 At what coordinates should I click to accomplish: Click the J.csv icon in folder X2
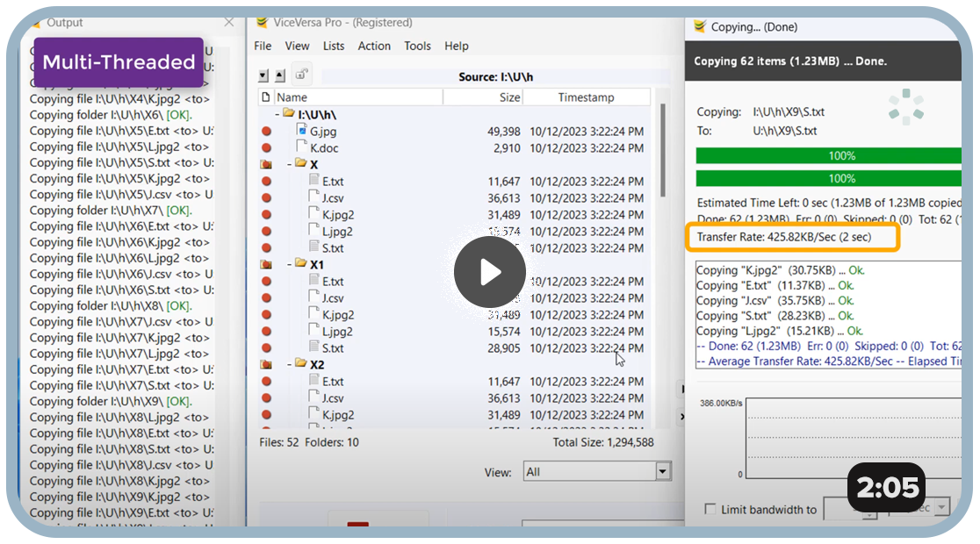(314, 397)
